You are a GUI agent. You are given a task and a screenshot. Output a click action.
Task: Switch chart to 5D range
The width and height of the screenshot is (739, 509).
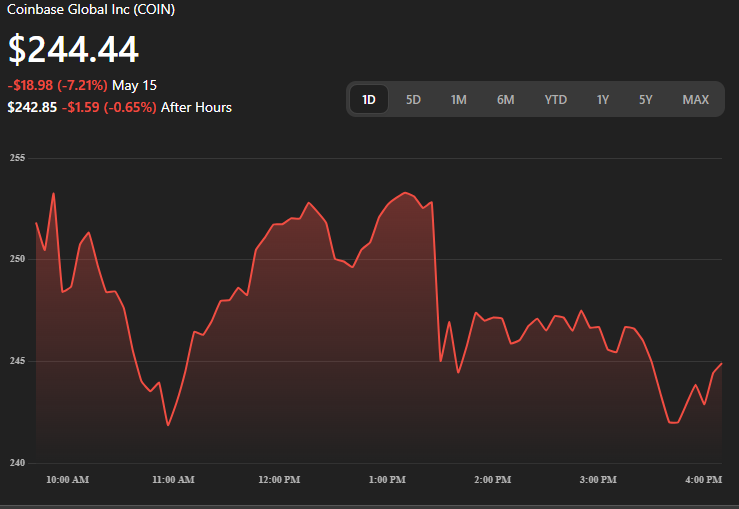click(413, 99)
